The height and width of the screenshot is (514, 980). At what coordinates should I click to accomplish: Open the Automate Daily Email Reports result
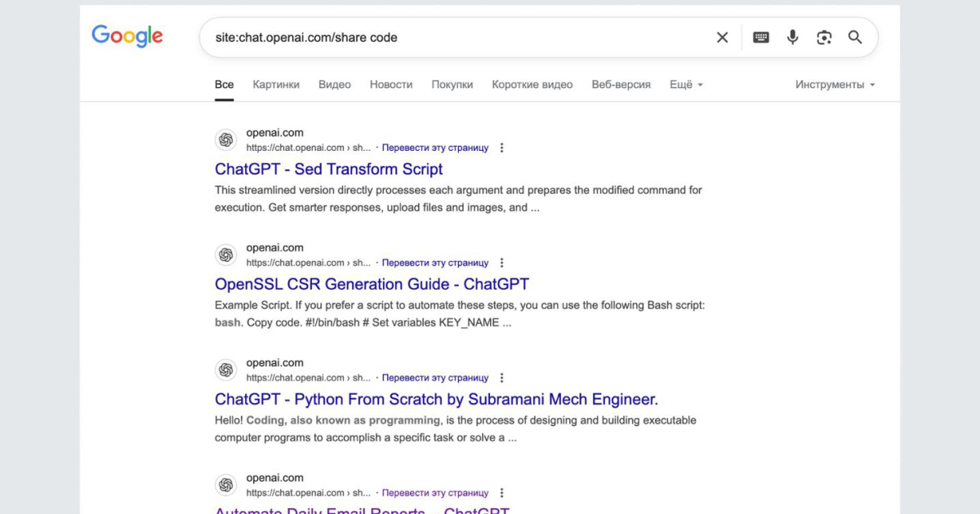(362, 510)
